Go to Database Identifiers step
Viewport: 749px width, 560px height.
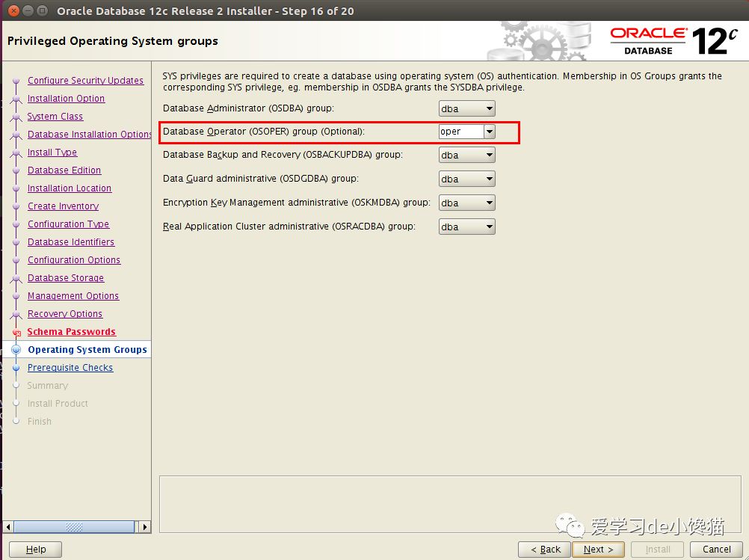tap(71, 241)
